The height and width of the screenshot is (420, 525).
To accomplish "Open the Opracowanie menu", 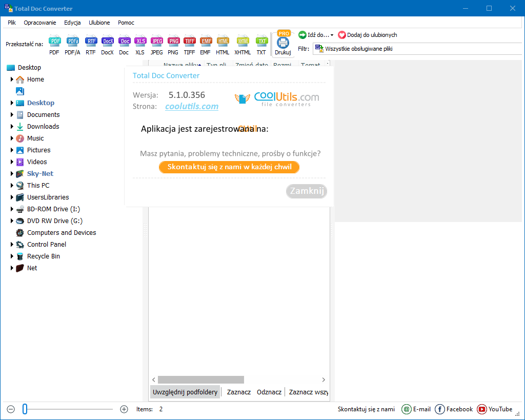I will (x=40, y=23).
